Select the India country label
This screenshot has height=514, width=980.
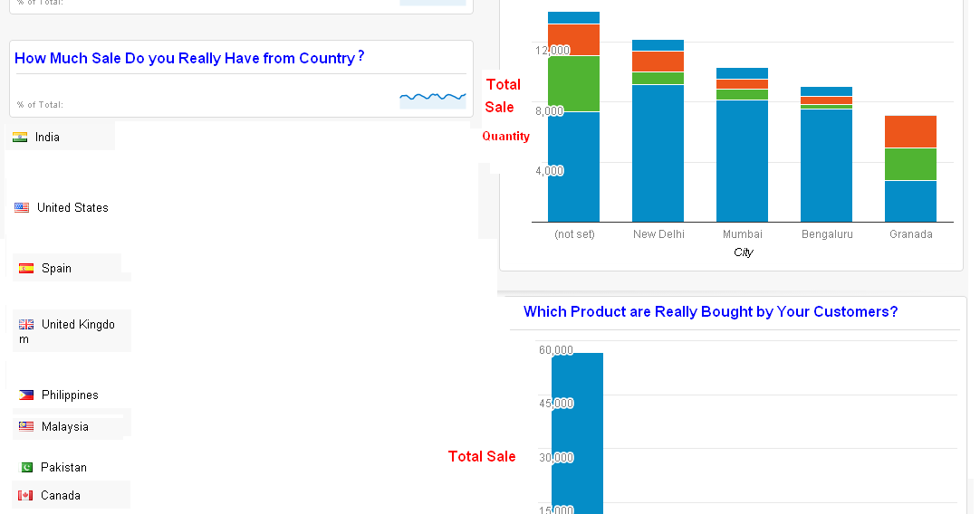pyautogui.click(x=47, y=138)
